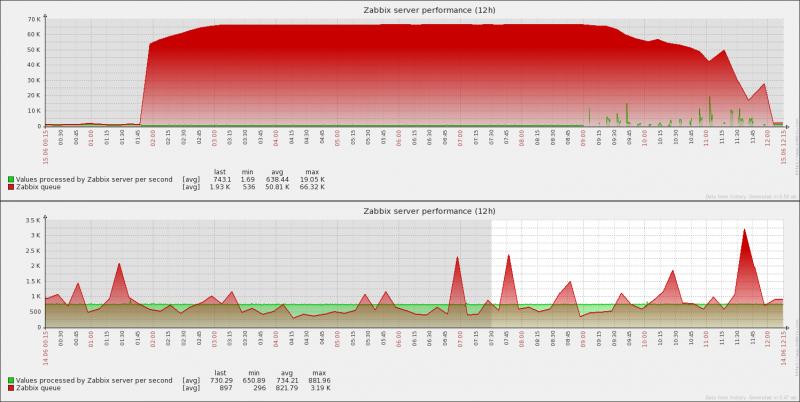Click the avg value '638.44'
Viewport: 800px width, 402px height.
pyautogui.click(x=278, y=180)
